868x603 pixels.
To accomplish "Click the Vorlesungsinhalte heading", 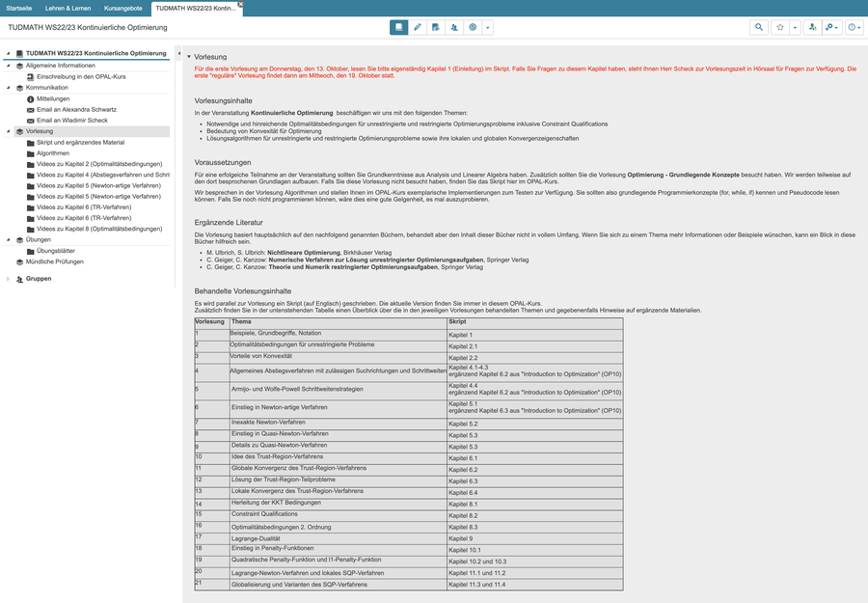I will [223, 100].
